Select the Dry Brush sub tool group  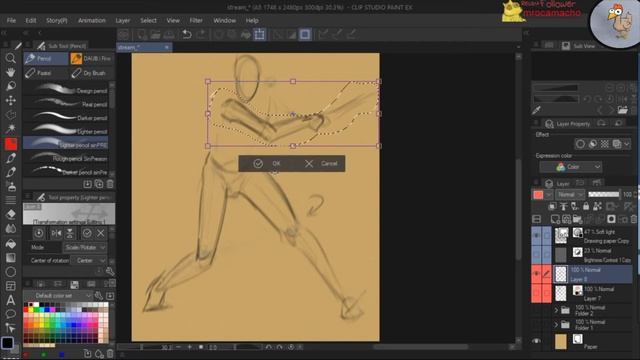point(92,73)
